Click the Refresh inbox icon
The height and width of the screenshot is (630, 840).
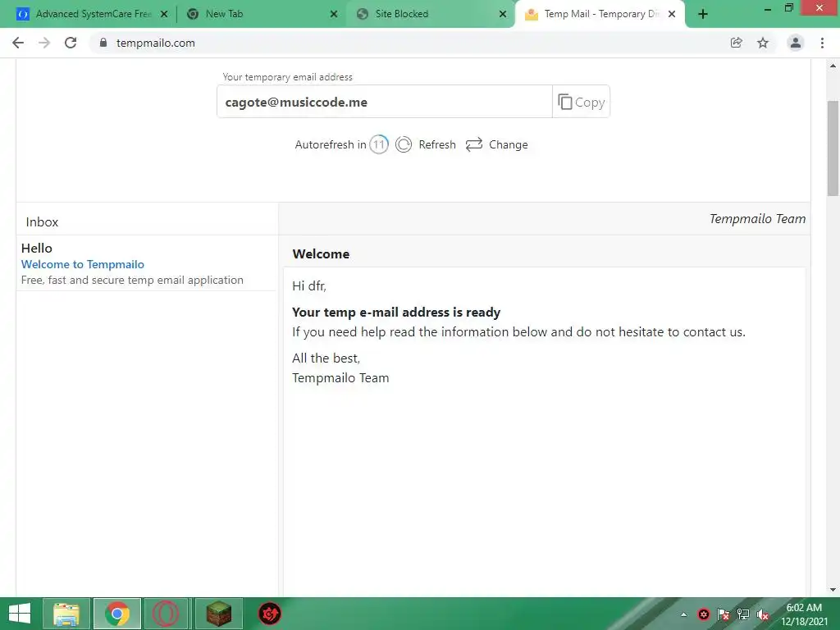[404, 144]
